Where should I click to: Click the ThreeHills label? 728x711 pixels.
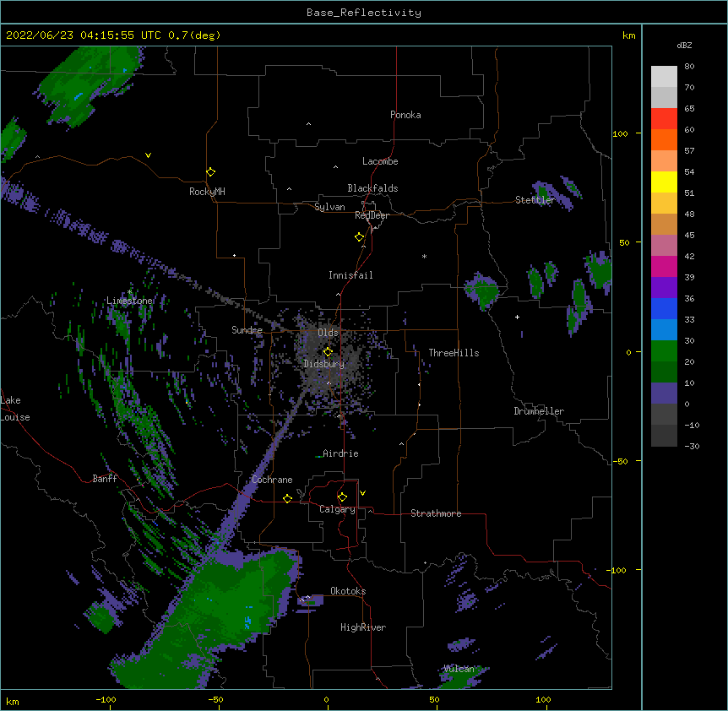tap(454, 353)
